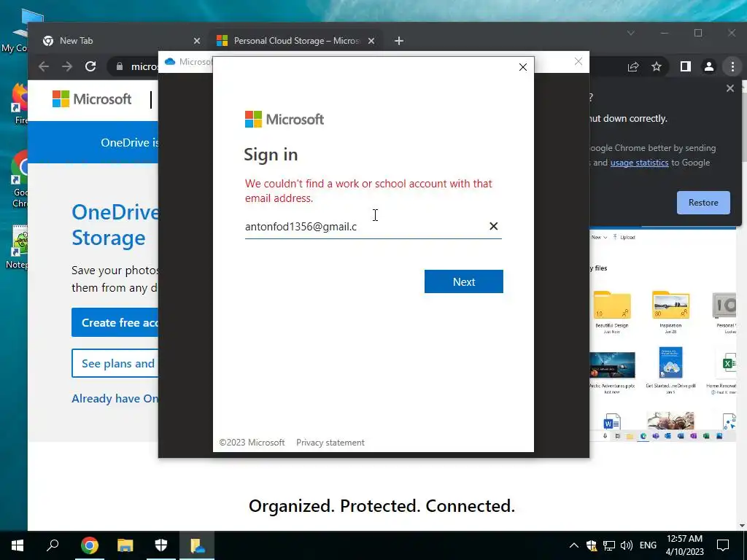This screenshot has width=747, height=560.
Task: Click the Arctic Adventures pptx thumbnail
Action: [612, 365]
